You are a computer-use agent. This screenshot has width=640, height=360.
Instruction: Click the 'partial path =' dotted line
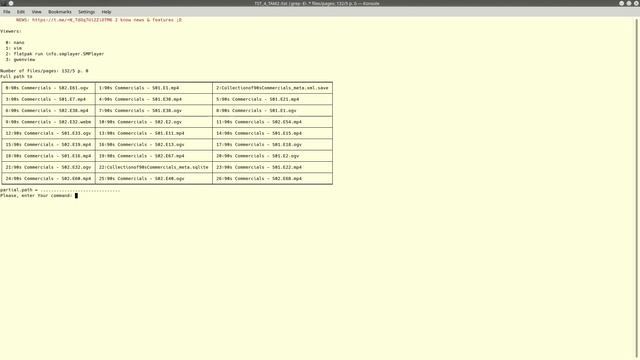(x=60, y=190)
